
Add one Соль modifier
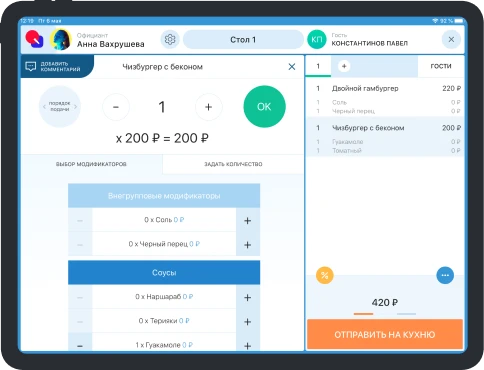(x=248, y=220)
